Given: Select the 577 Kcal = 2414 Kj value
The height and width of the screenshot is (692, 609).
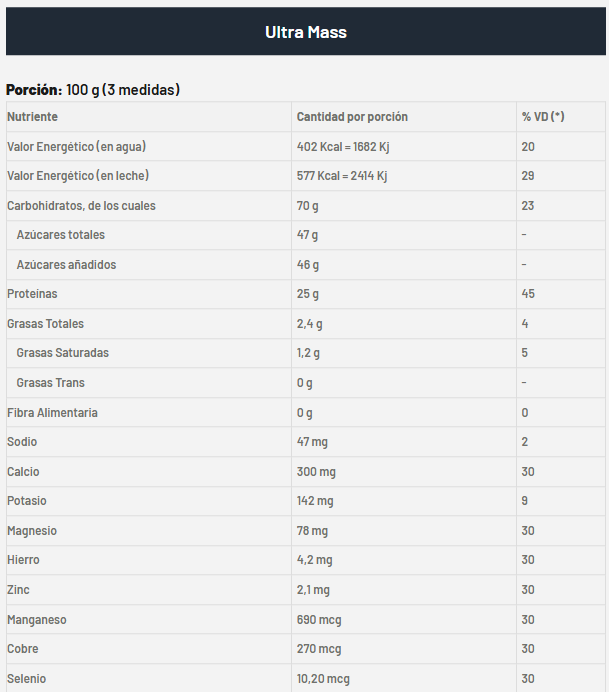Looking at the screenshot, I should (x=342, y=176).
